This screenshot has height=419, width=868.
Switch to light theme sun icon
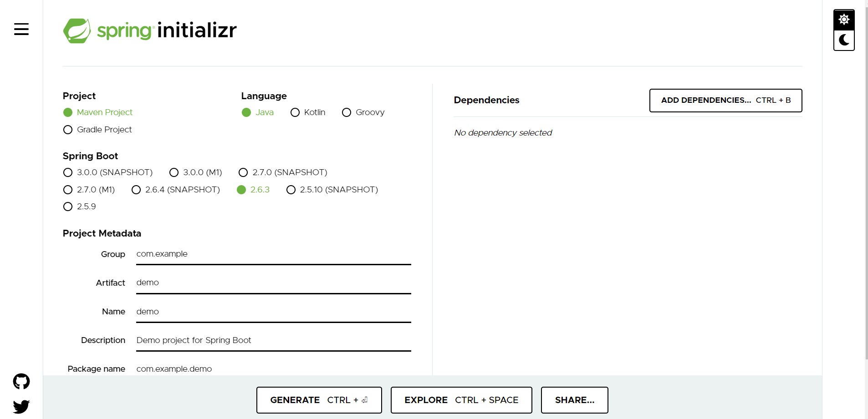tap(844, 20)
